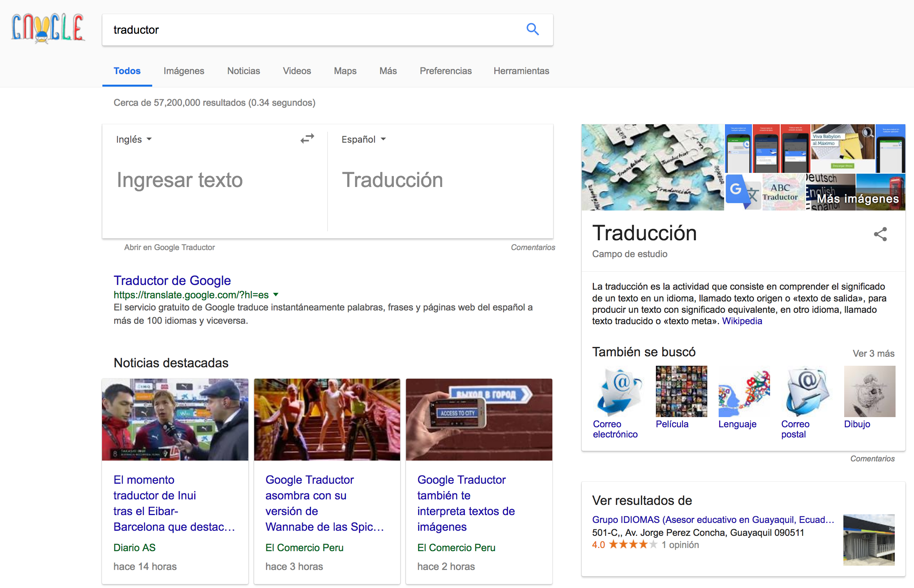Open the Google Translate icon image
This screenshot has width=914, height=588.
tap(743, 192)
